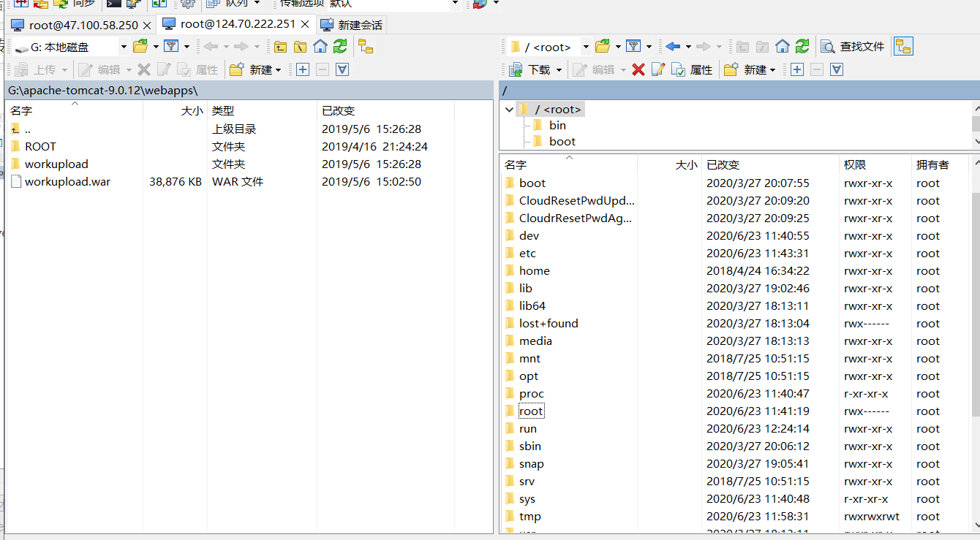Open the remote / <root> path dropdown
Screen dimensions: 980x540
pyautogui.click(x=586, y=47)
